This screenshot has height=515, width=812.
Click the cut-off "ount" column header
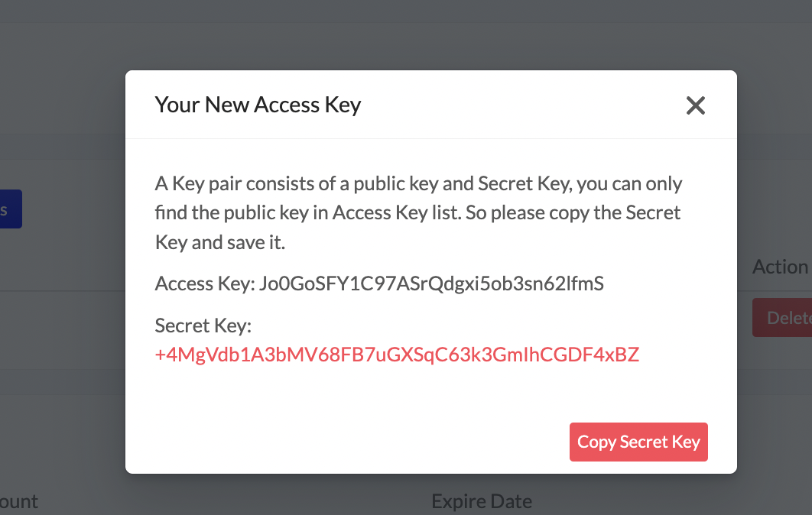tap(18, 501)
